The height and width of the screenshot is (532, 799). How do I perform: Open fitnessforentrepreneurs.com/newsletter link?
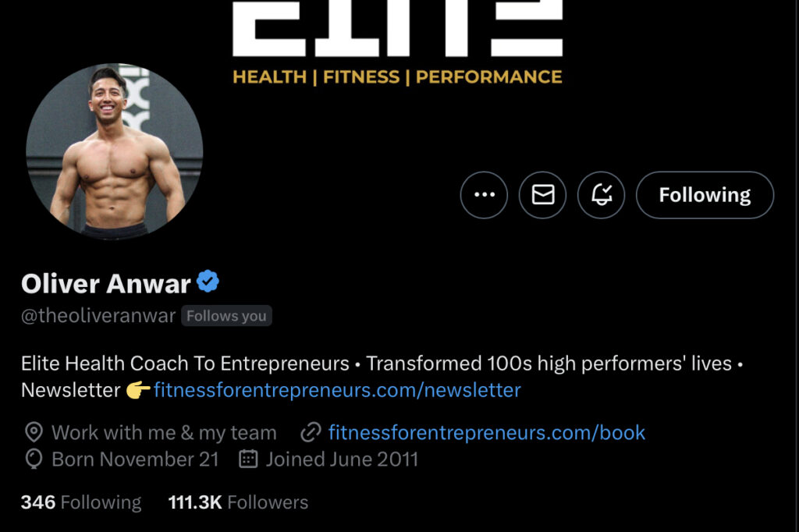(337, 390)
